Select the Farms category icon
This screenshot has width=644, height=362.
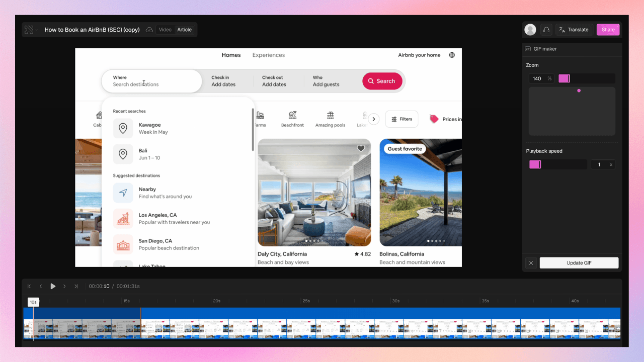point(260,115)
